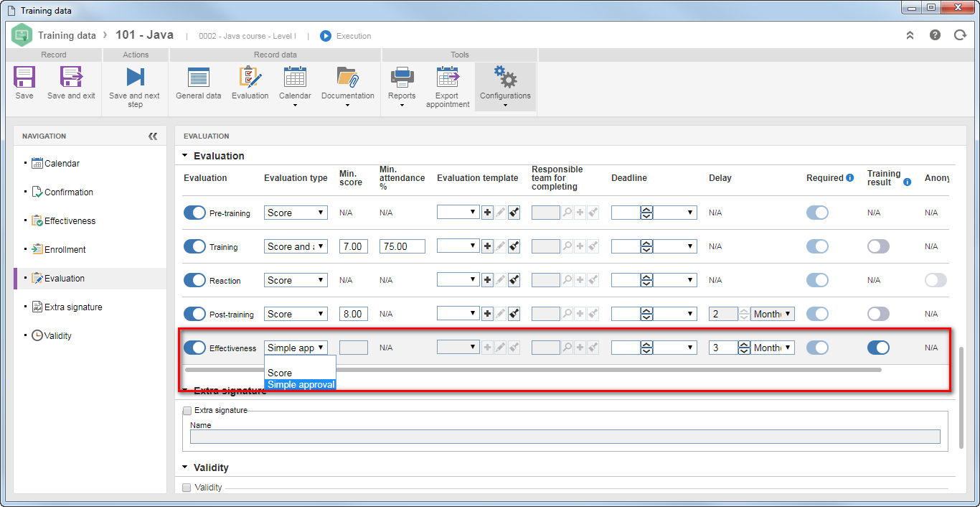Add evaluation template for Reaction row
980x507 pixels.
[x=487, y=280]
